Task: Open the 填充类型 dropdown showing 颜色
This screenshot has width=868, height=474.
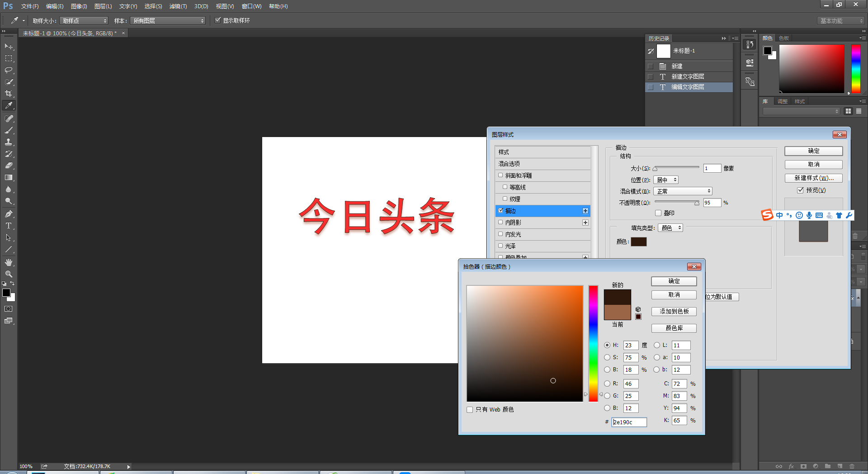Action: (x=670, y=228)
